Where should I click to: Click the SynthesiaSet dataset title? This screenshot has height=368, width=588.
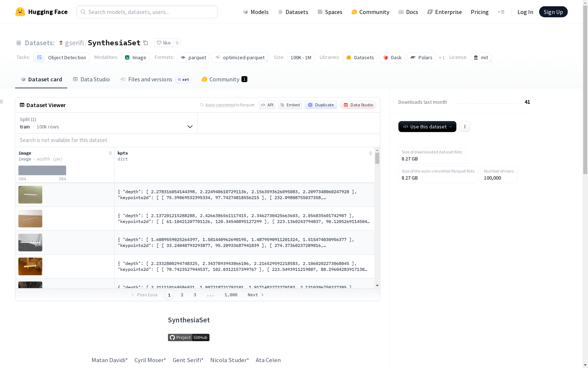[114, 43]
